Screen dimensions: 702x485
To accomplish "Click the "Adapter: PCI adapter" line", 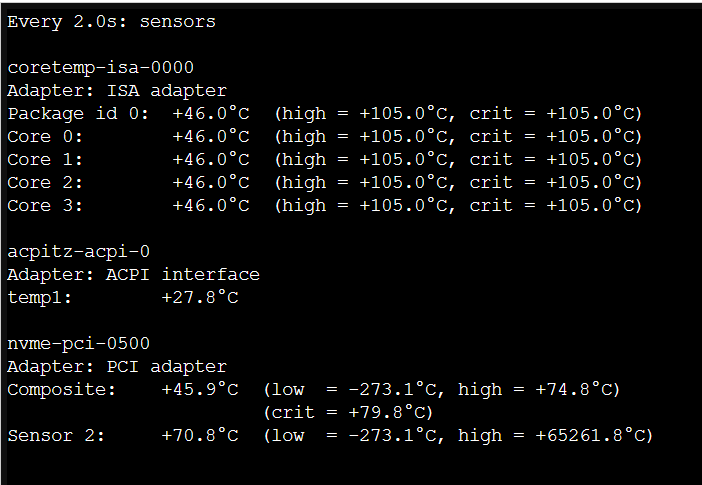I will 117,366.
